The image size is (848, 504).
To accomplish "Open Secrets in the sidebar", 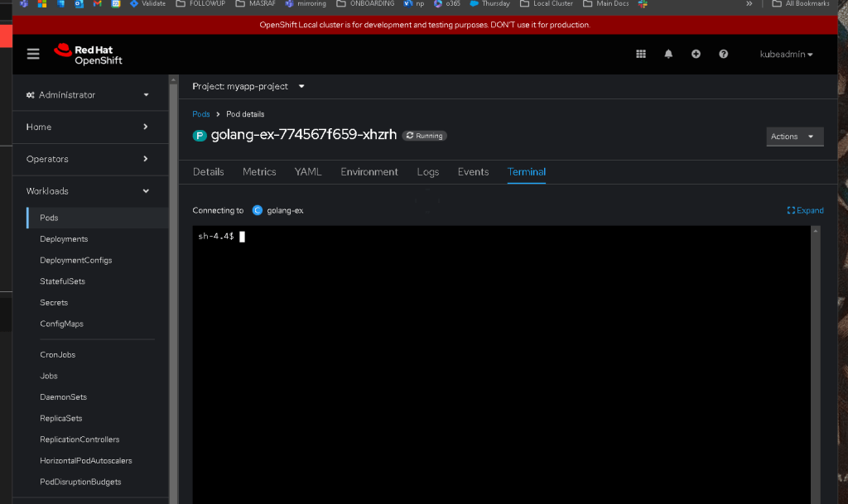I will [54, 303].
